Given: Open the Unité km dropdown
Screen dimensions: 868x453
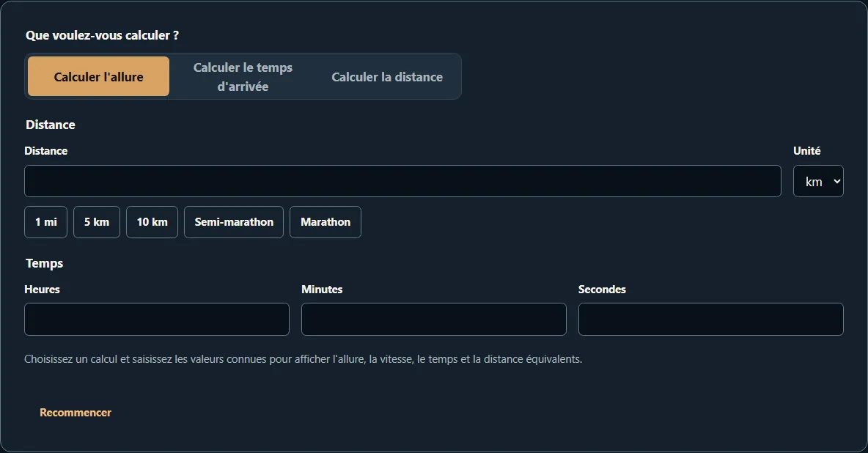Looking at the screenshot, I should pos(818,181).
